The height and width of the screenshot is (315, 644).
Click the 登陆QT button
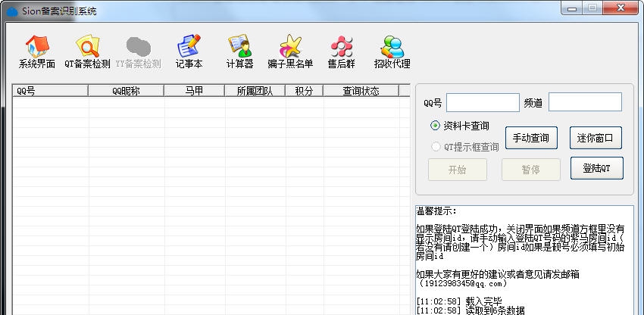tap(597, 168)
